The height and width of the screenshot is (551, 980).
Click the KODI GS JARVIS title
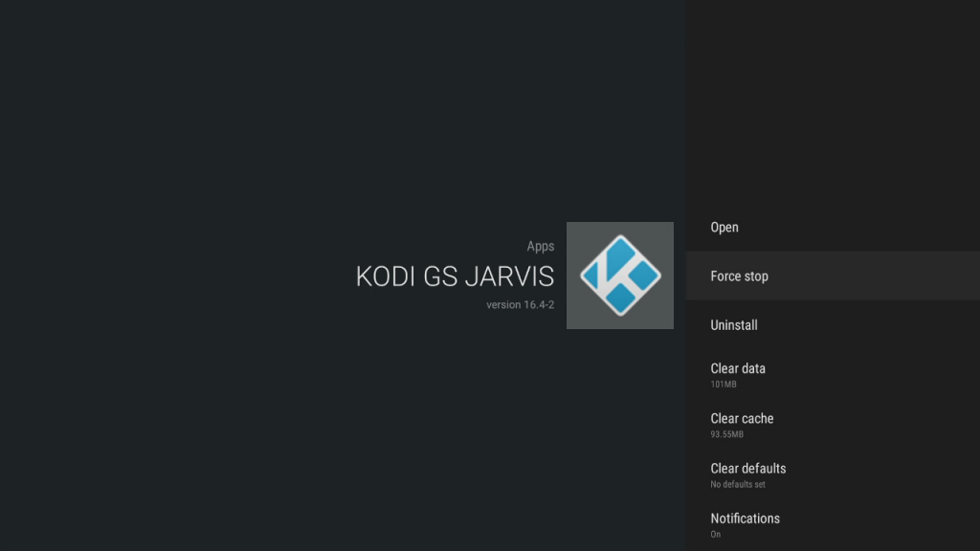pos(455,276)
